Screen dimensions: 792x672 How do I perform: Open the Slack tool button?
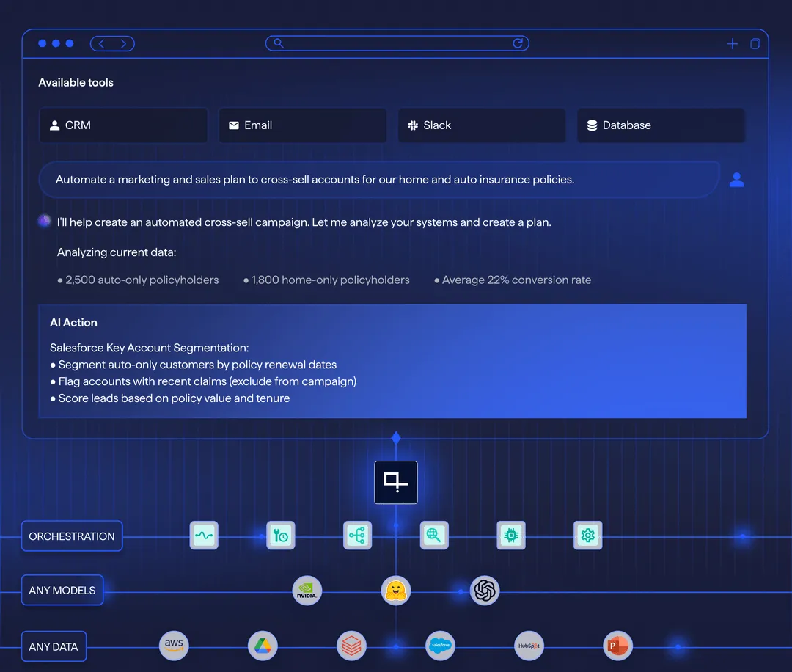(482, 125)
